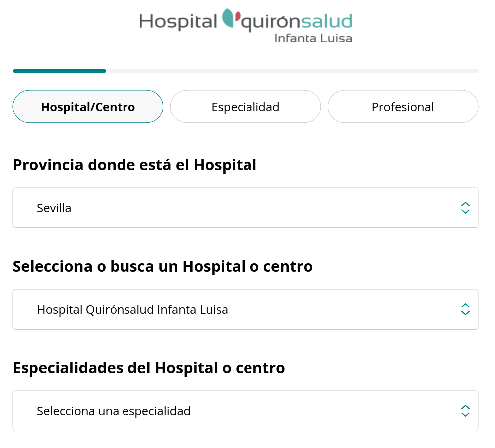Switch to the Profesional tab
495x448 pixels.
point(403,107)
